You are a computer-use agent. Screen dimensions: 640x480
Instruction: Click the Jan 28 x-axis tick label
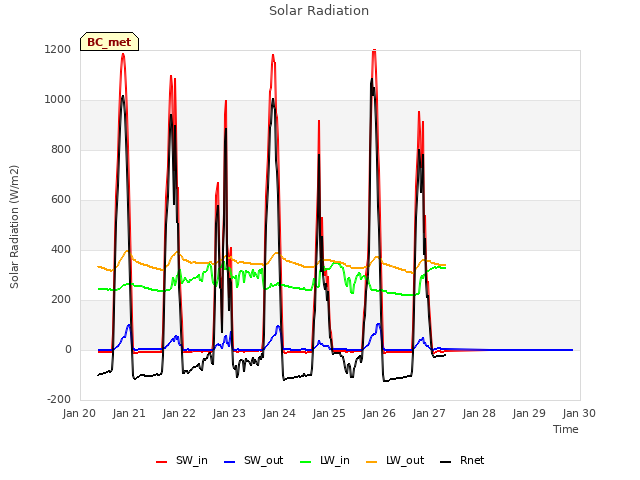click(479, 413)
